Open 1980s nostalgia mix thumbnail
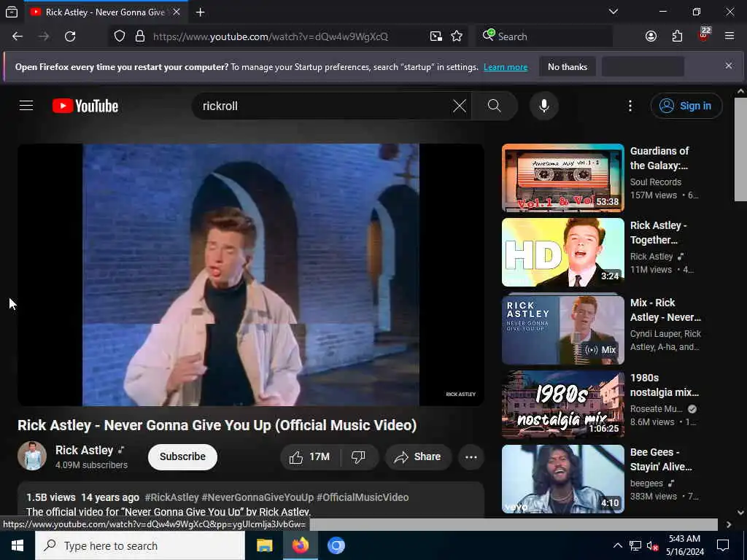The image size is (747, 560). coord(562,404)
